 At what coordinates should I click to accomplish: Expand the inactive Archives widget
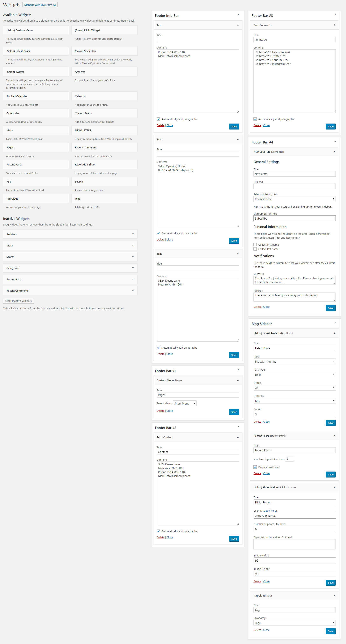click(133, 234)
